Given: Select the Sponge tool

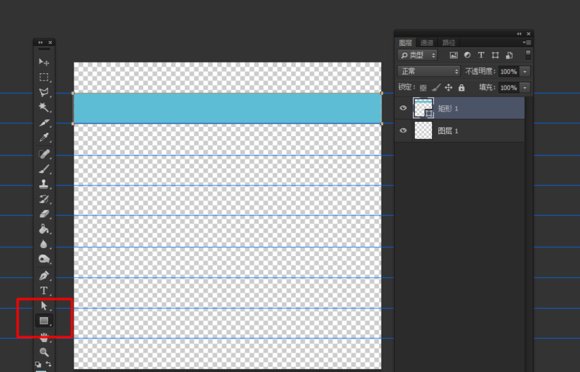Looking at the screenshot, I should (44, 259).
